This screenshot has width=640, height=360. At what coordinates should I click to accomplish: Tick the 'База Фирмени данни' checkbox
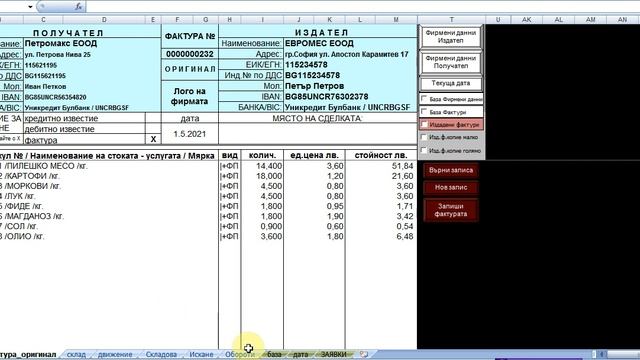coord(424,99)
